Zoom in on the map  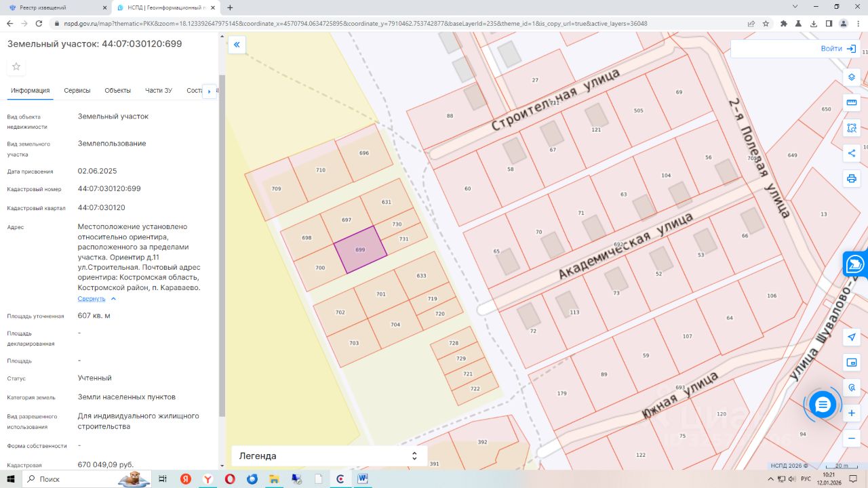click(852, 413)
